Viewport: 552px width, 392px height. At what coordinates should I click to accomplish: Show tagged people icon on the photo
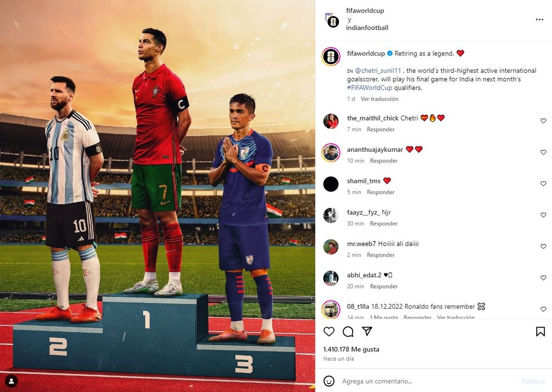pyautogui.click(x=11, y=381)
